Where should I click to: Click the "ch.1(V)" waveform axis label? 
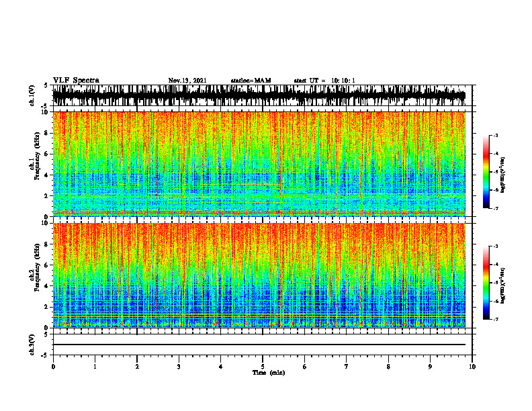[x=32, y=95]
